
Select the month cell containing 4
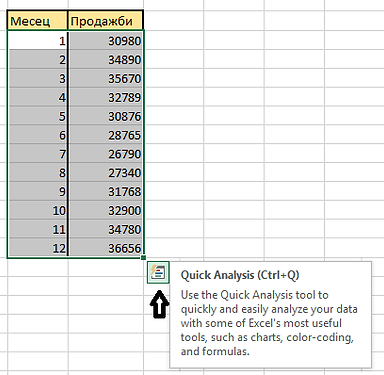[37, 97]
